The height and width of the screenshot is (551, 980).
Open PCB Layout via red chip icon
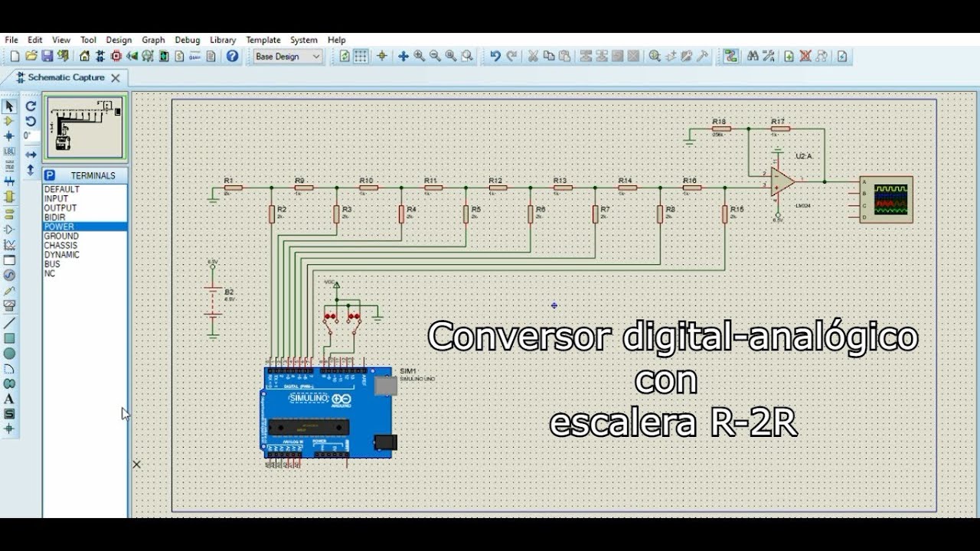pyautogui.click(x=116, y=56)
